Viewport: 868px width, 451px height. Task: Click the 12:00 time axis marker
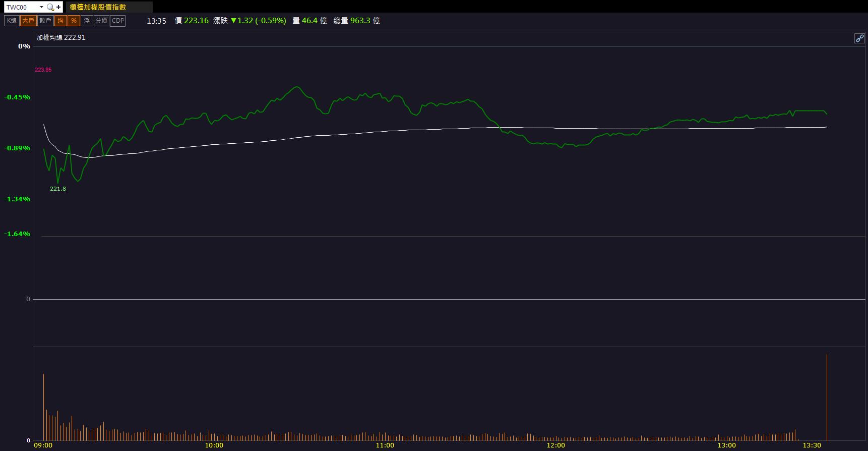[556, 445]
